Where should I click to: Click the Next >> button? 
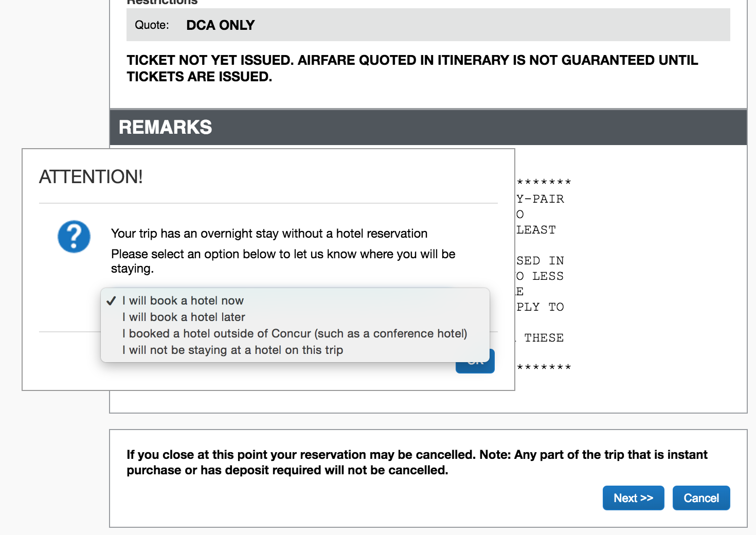pyautogui.click(x=633, y=498)
